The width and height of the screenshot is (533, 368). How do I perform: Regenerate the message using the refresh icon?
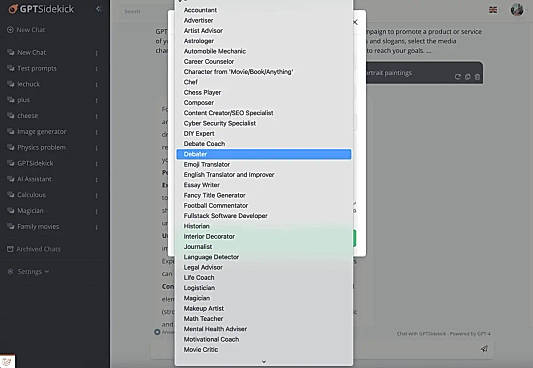pos(458,77)
